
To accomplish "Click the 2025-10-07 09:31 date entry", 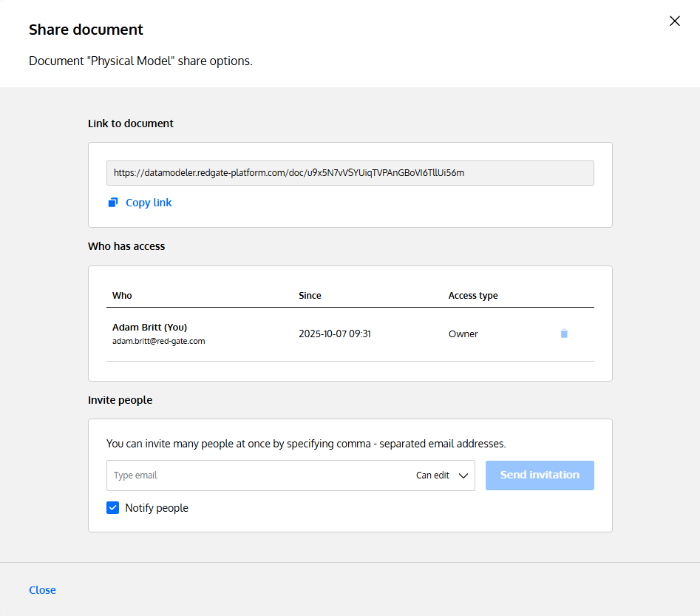I will pyautogui.click(x=335, y=334).
